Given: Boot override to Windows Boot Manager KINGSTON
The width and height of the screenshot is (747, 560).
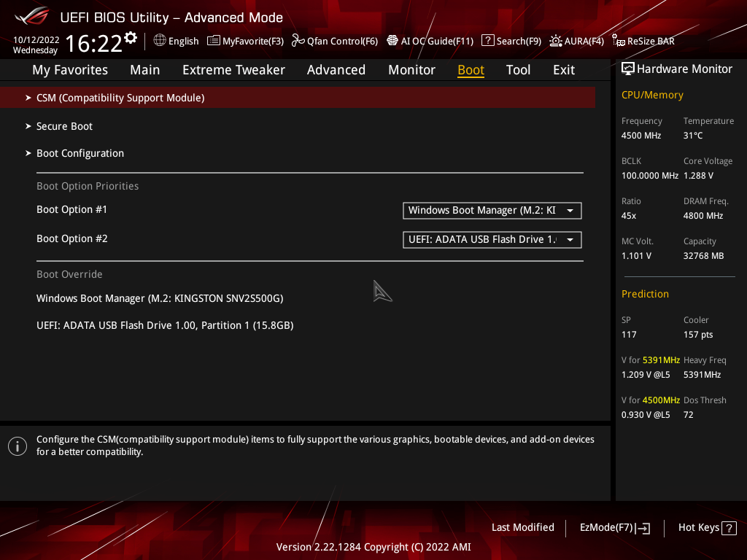Looking at the screenshot, I should click(x=160, y=298).
